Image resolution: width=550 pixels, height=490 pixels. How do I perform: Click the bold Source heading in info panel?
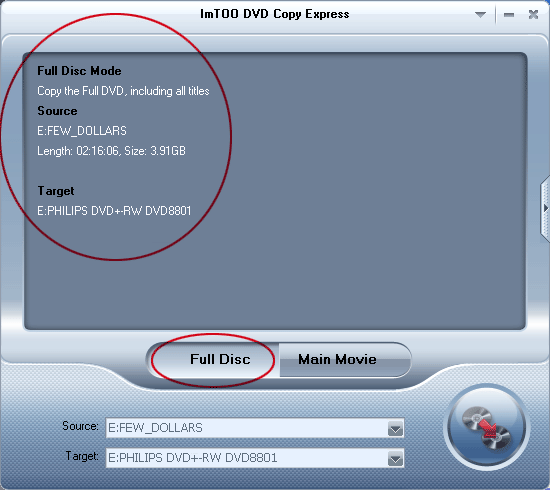tap(57, 111)
